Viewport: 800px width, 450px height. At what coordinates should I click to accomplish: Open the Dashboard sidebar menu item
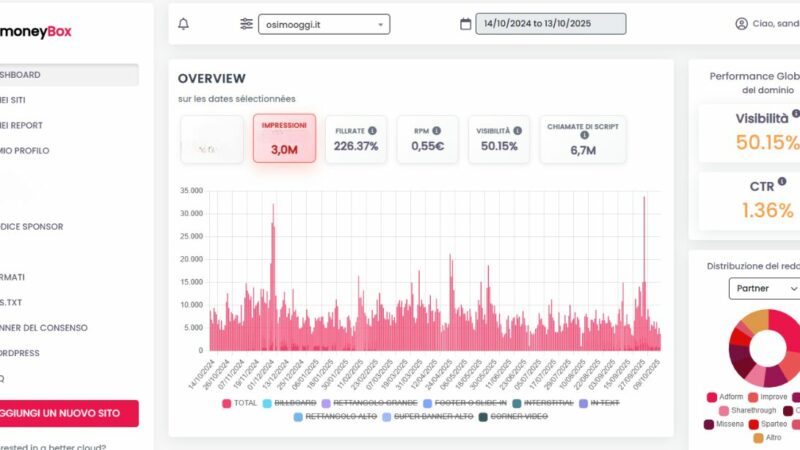click(68, 75)
